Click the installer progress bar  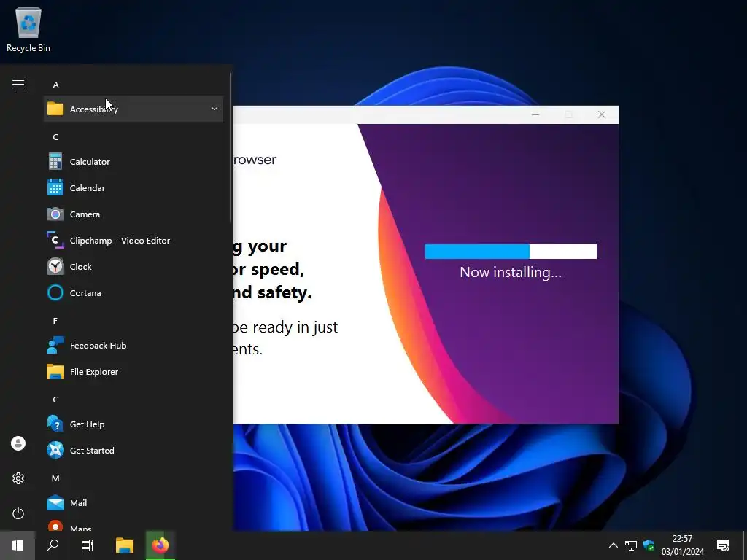click(511, 252)
